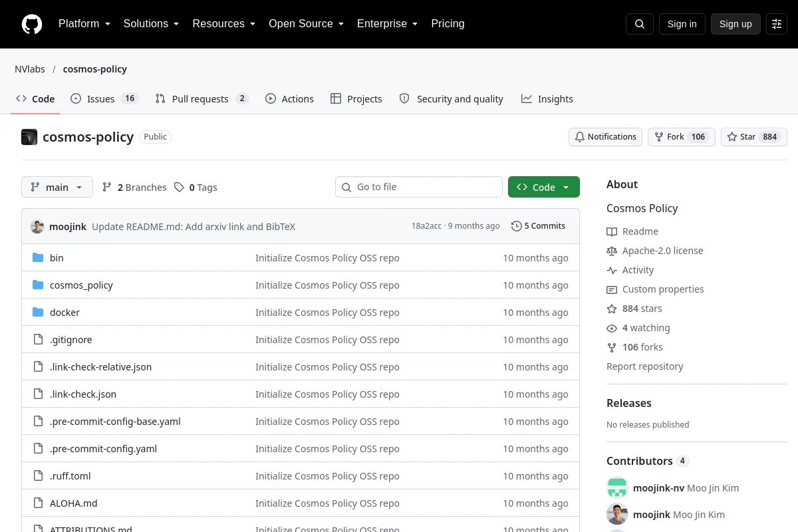The width and height of the screenshot is (798, 532).
Task: Click the Apache-2.0 license scale icon
Action: (612, 251)
